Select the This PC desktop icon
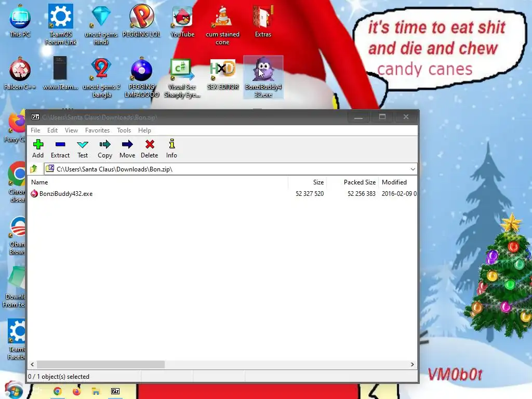Image resolution: width=532 pixels, height=399 pixels. [20, 21]
